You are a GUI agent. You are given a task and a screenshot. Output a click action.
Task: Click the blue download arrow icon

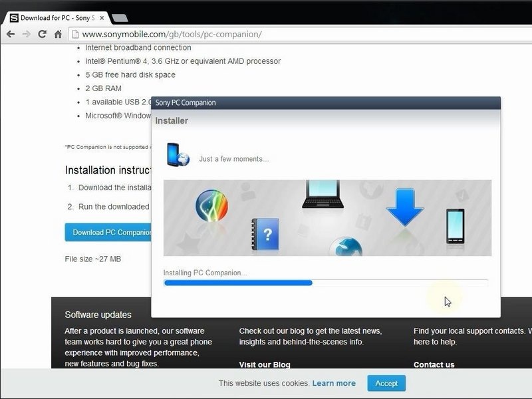405,207
